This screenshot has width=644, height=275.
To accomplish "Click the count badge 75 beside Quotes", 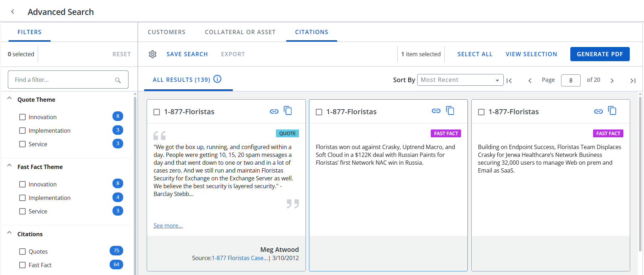I will point(116,251).
